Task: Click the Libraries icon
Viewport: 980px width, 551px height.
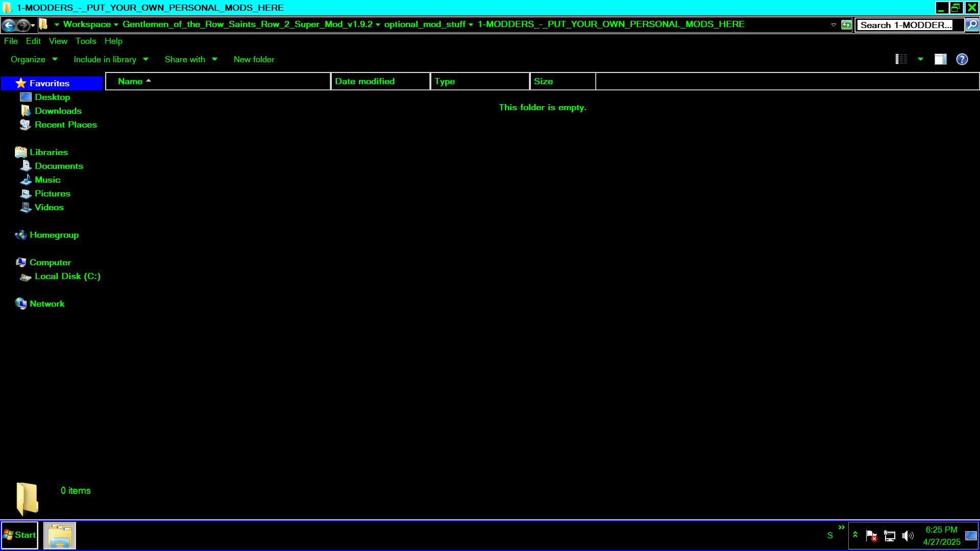Action: click(21, 152)
